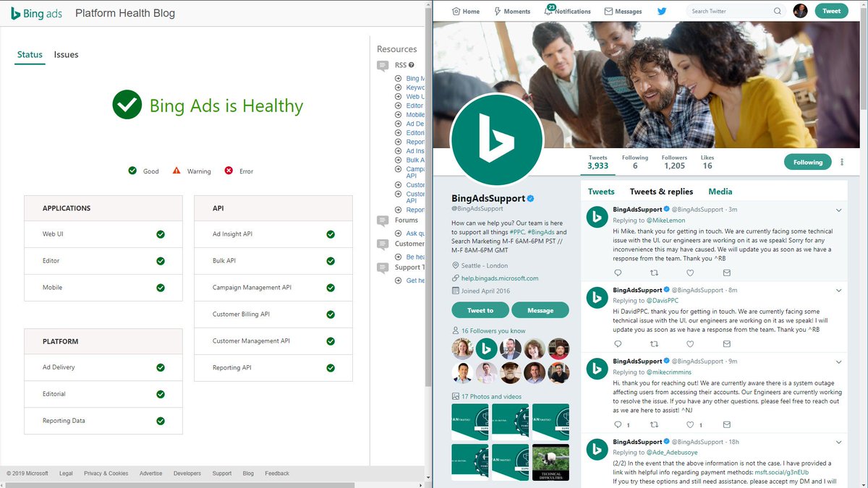Click the Message button on the profile
The image size is (868, 488).
(x=540, y=310)
